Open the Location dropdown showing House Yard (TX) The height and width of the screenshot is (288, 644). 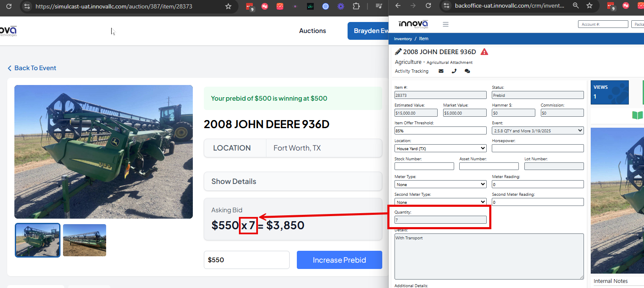pos(441,148)
